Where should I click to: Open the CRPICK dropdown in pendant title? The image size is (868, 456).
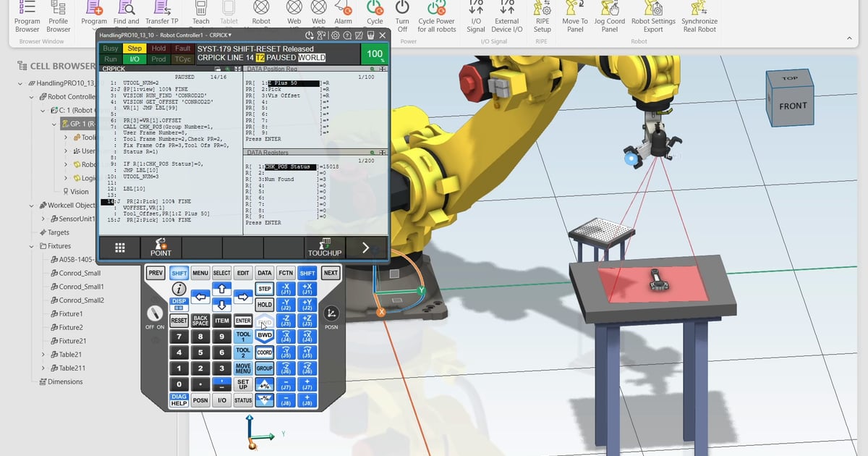(x=219, y=35)
